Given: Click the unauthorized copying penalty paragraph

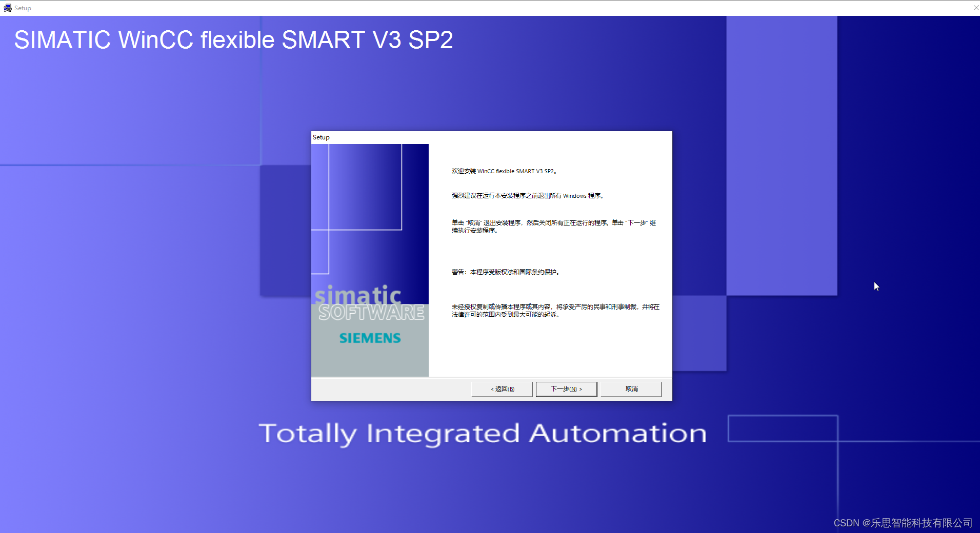Looking at the screenshot, I should (555, 311).
